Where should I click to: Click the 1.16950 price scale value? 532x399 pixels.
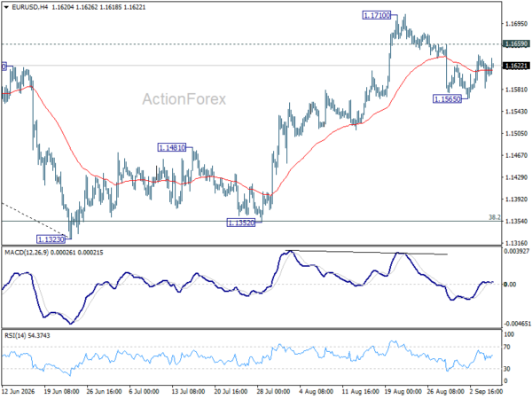coord(516,24)
